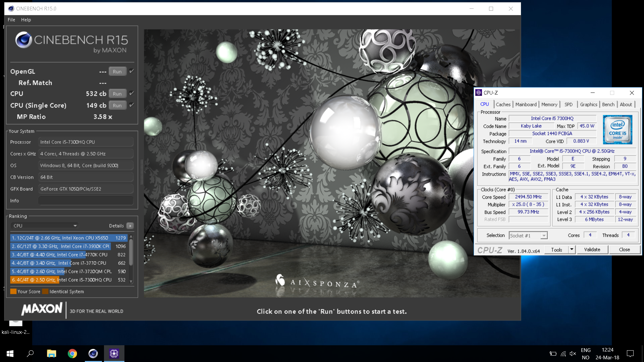Toggle the CPU test checkbox

(x=131, y=93)
